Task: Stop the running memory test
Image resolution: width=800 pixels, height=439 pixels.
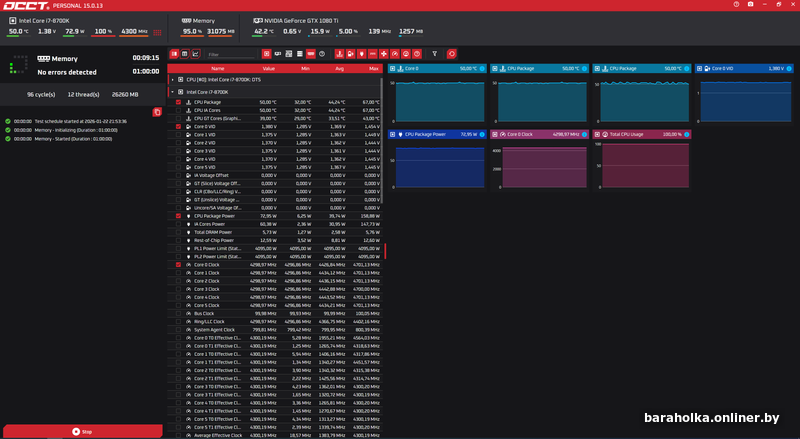Action: [x=82, y=431]
